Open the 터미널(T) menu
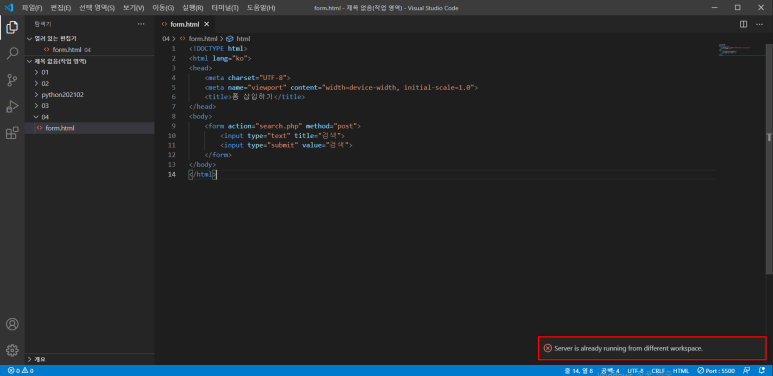The height and width of the screenshot is (376, 773). coord(225,8)
